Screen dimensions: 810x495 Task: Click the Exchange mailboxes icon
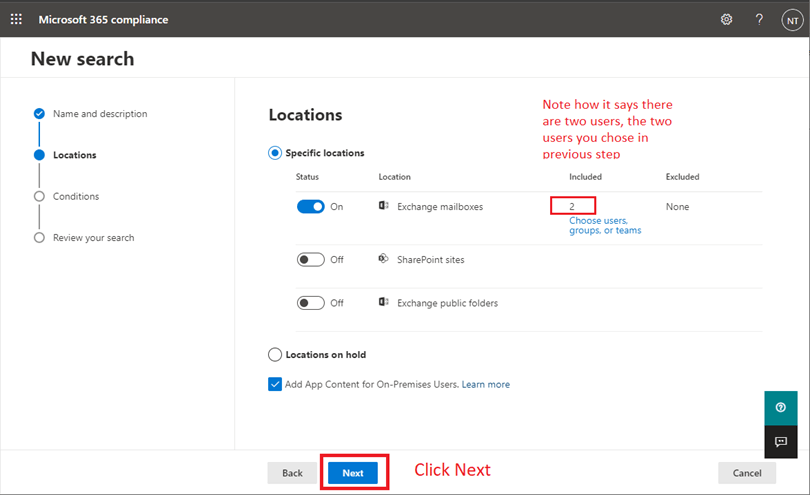pyautogui.click(x=383, y=206)
